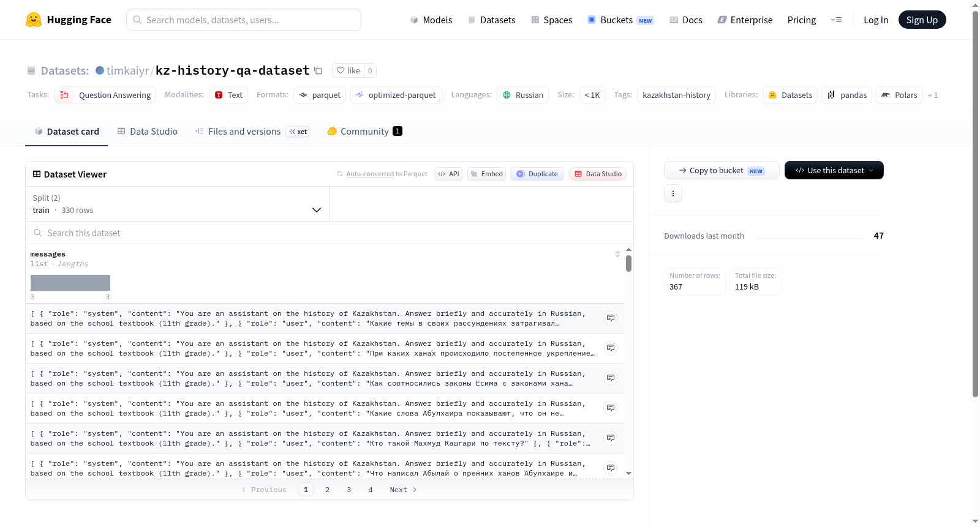Click the Question Answering task tag

[x=105, y=95]
